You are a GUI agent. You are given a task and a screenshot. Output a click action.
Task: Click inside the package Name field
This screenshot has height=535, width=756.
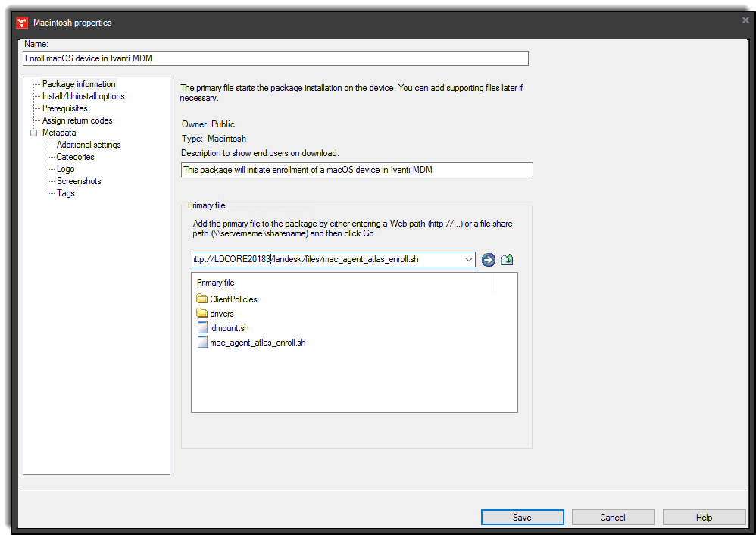click(x=273, y=58)
